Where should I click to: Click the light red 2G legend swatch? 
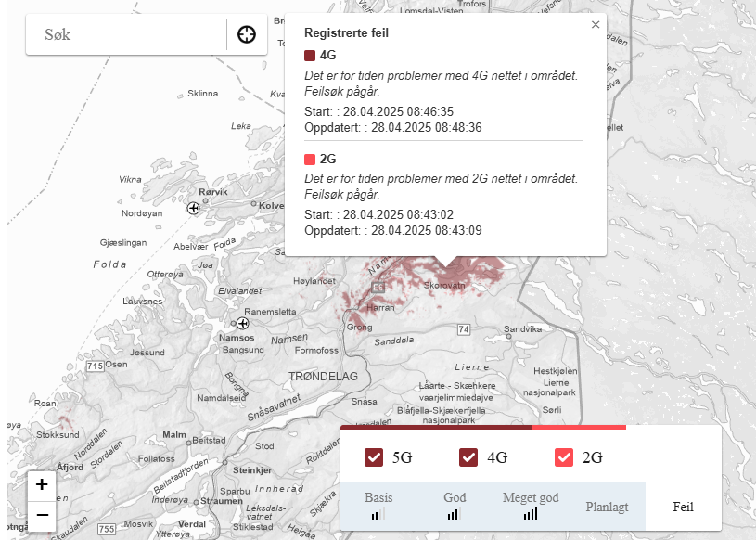[310, 159]
